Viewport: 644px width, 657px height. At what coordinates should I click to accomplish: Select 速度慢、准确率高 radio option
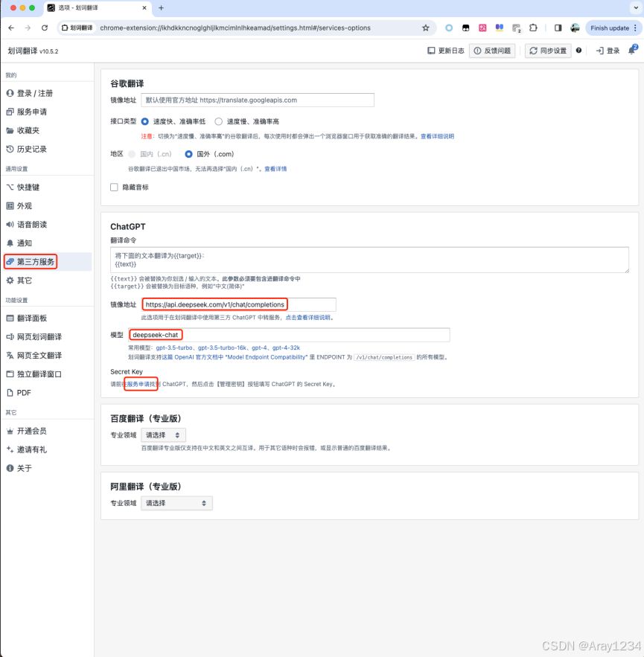tap(218, 121)
